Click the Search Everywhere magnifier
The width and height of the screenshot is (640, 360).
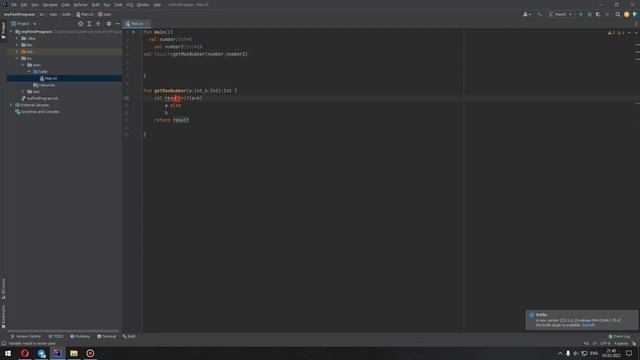tap(618, 14)
